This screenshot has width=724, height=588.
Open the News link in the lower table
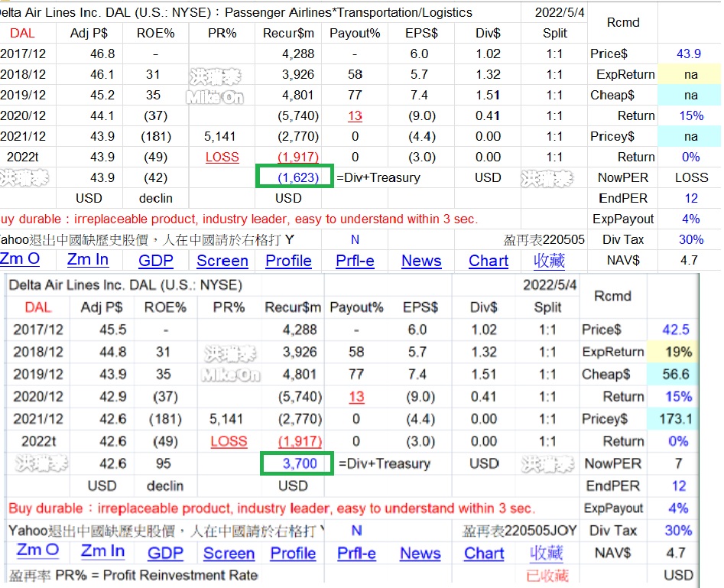point(420,553)
